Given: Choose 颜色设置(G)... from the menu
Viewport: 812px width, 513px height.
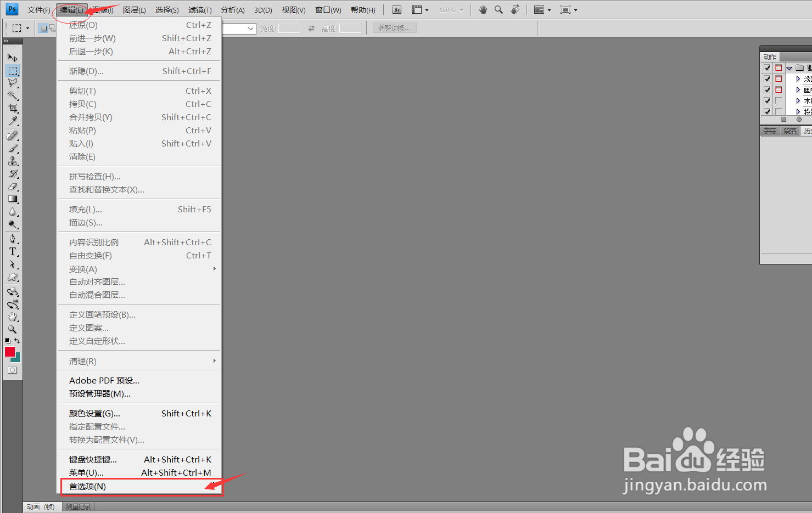Looking at the screenshot, I should pyautogui.click(x=140, y=414).
